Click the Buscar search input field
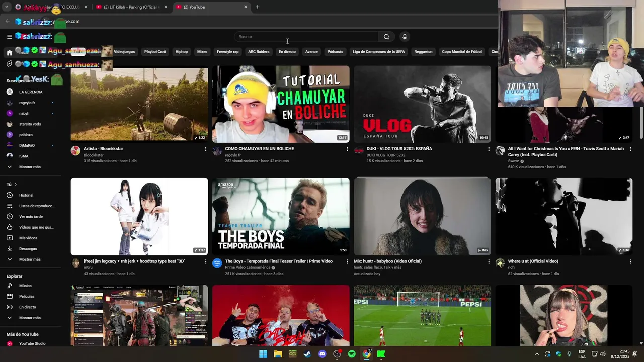 point(307,37)
